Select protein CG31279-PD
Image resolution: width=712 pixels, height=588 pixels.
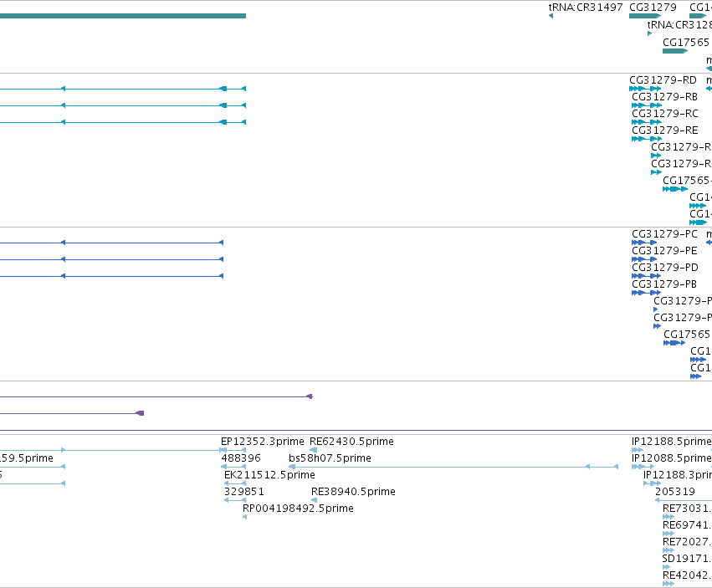point(665,268)
